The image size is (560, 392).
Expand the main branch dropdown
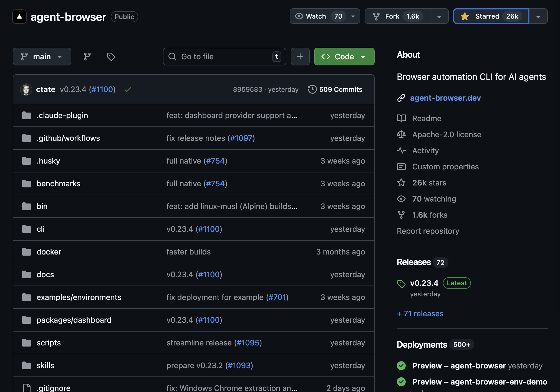point(42,57)
